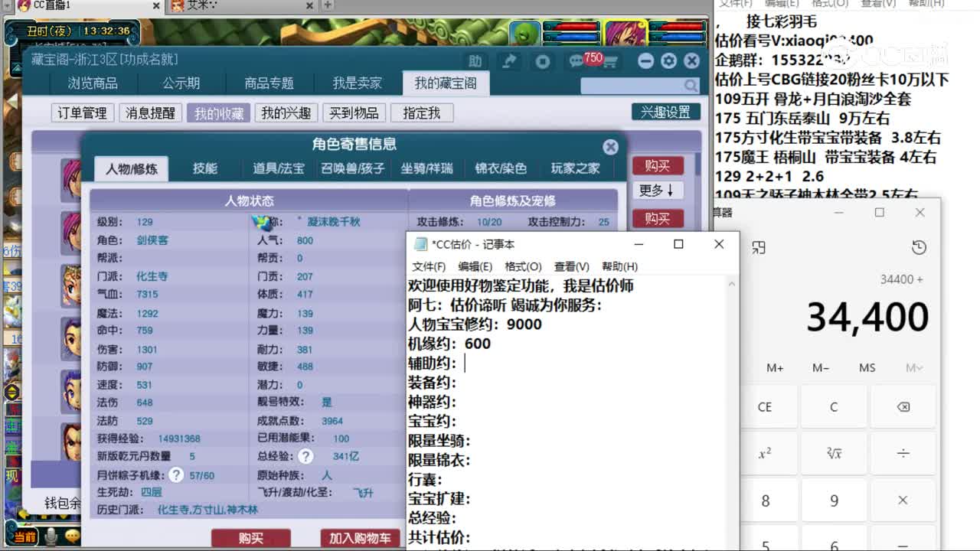Click the help icon beside 月饼粽子机缘
This screenshot has width=980, height=551.
tap(176, 475)
